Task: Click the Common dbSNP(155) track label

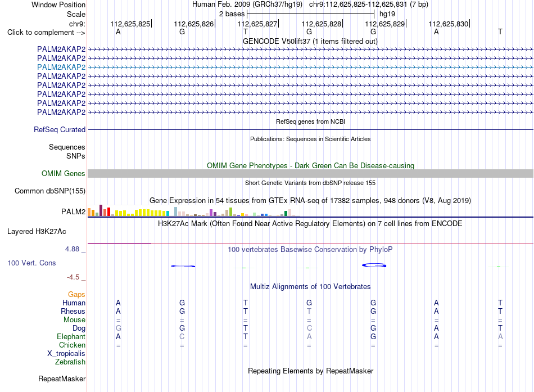Action: (50, 191)
